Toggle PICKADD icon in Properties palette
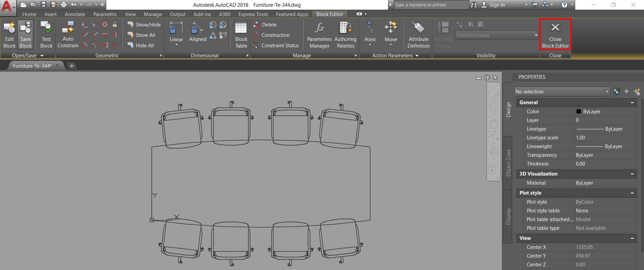 click(616, 91)
